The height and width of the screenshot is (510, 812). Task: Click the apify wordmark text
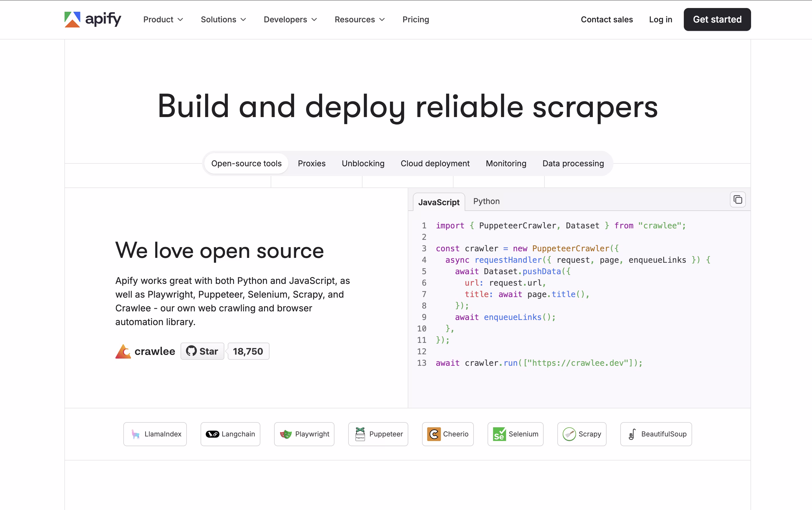point(103,19)
